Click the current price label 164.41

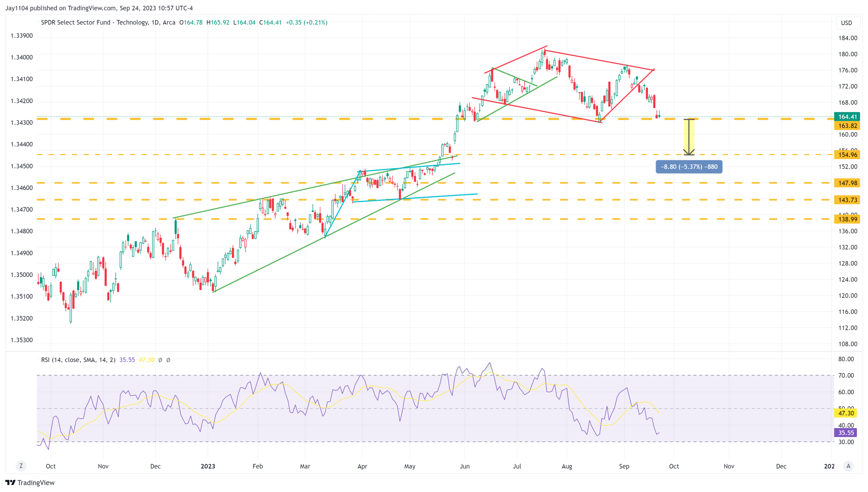(847, 117)
